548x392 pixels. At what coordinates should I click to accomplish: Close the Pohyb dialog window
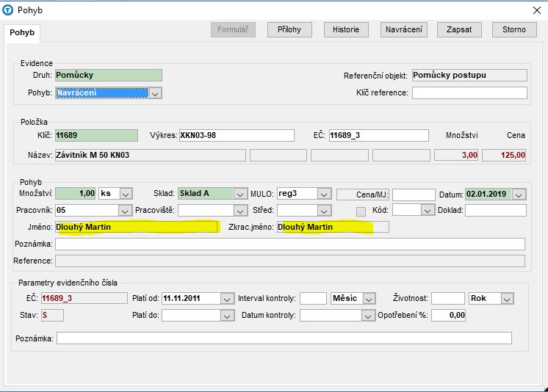(537, 10)
